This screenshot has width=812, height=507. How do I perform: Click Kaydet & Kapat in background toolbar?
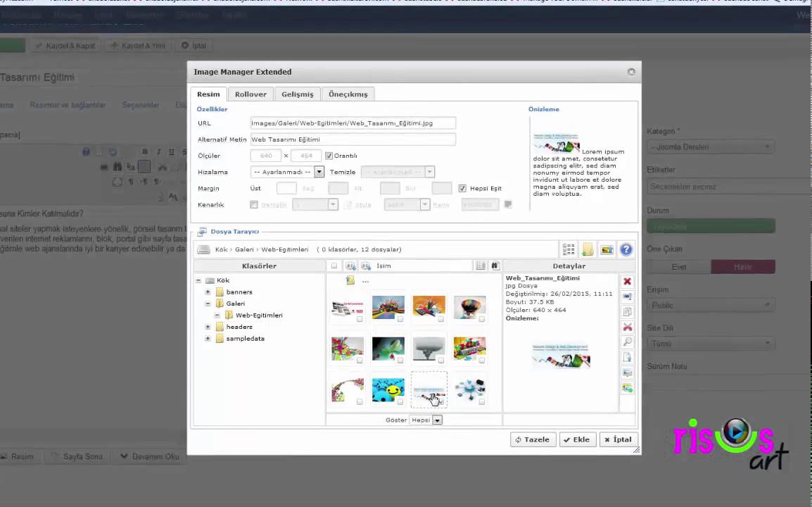(65, 46)
